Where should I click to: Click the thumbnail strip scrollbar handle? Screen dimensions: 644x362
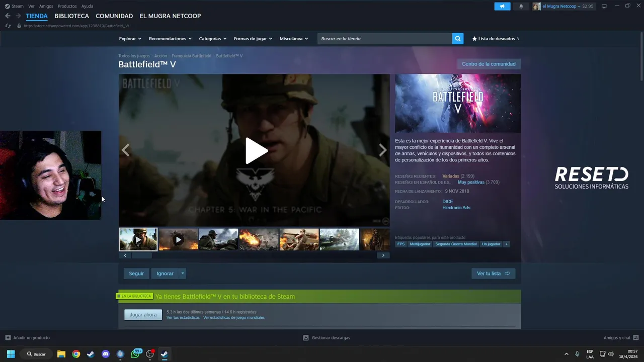(x=141, y=255)
